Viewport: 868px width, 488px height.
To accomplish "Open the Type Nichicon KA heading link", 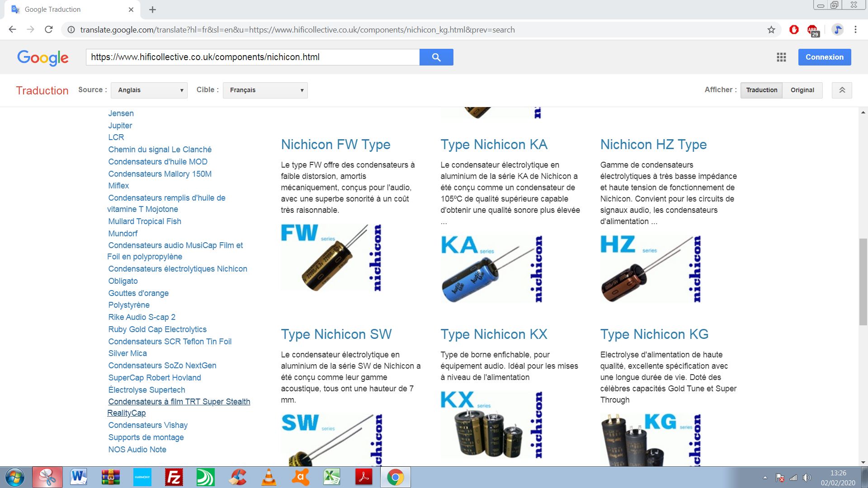I will tap(494, 145).
